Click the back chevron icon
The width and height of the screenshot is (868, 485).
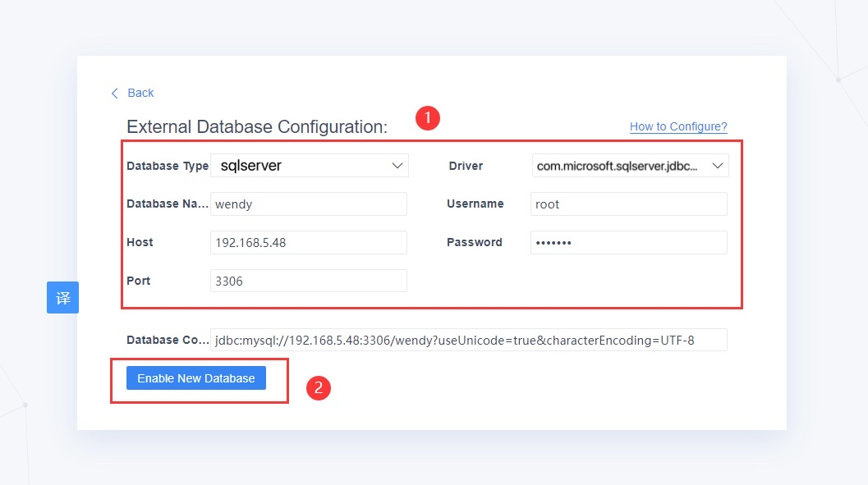click(x=115, y=93)
